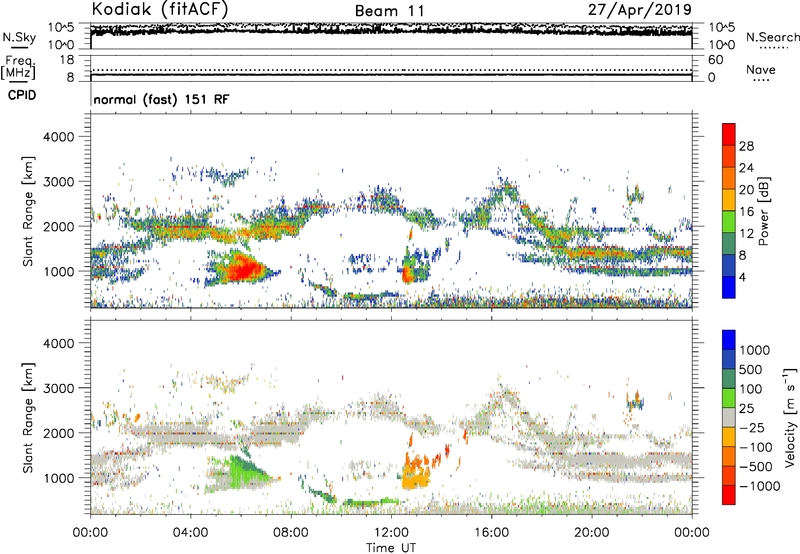Click the '16:00' time tick label
Image resolution: width=800 pixels, height=554 pixels.
(x=491, y=533)
